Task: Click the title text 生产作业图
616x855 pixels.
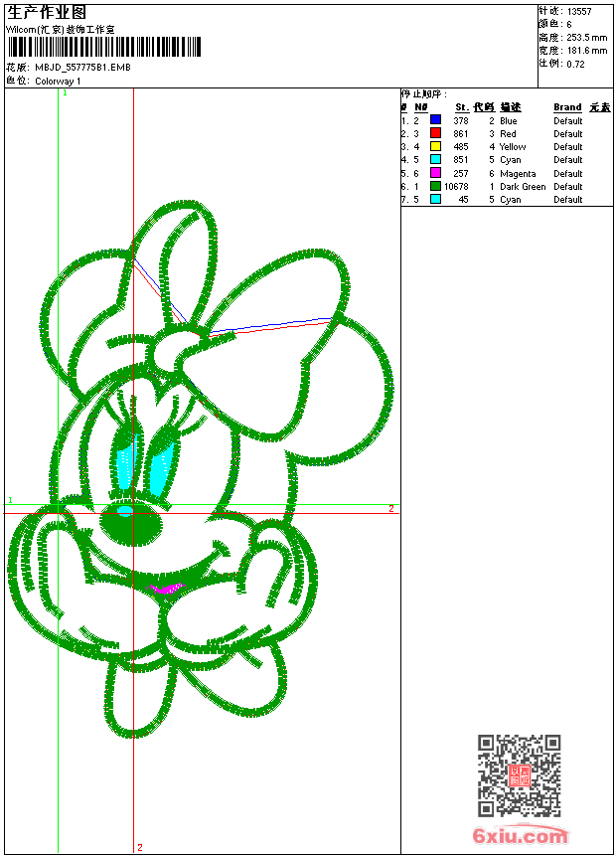Action: click(47, 12)
